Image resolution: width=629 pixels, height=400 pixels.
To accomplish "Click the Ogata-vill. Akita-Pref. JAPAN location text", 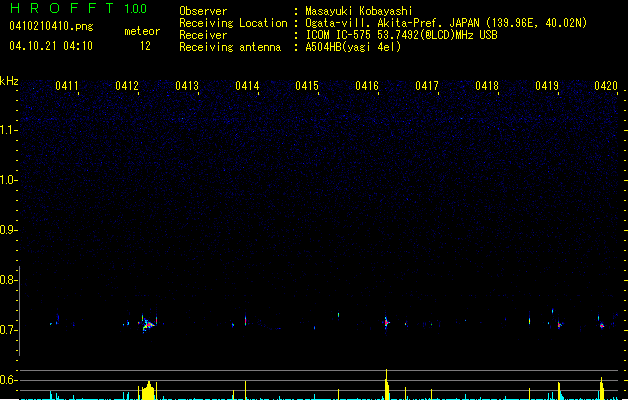I will (446, 23).
